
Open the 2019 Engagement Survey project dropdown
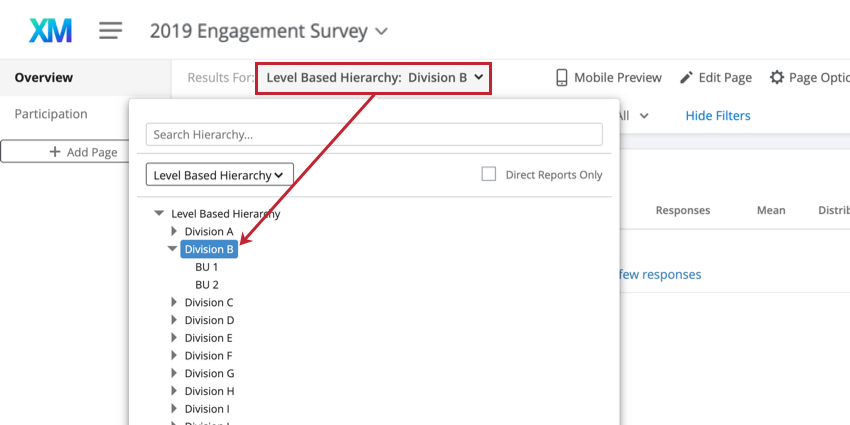point(268,31)
